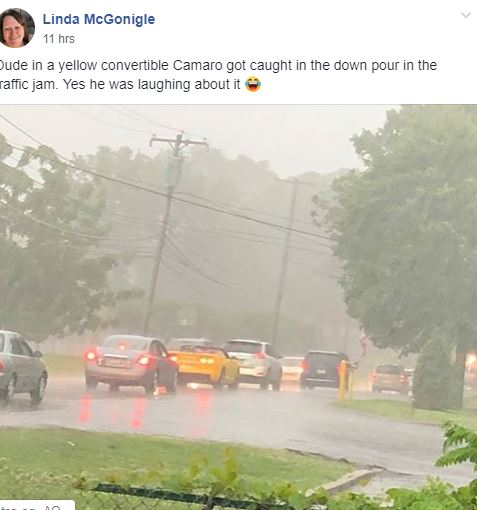The image size is (477, 510).
Task: Click the dark SUV near yellow post
Action: [322, 369]
